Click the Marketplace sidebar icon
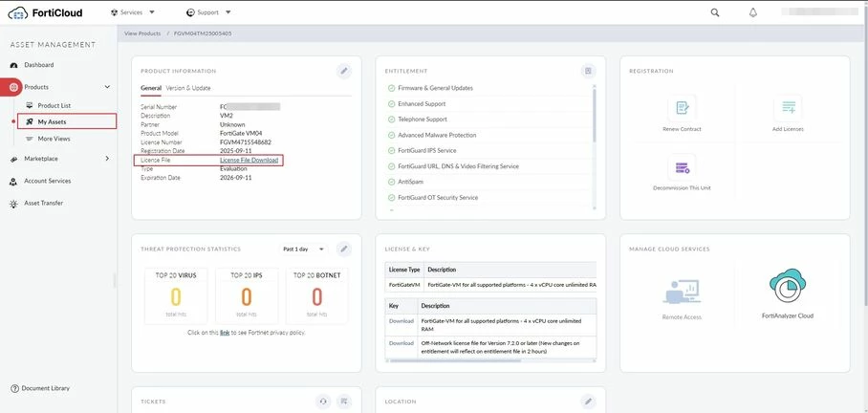This screenshot has height=413, width=868. pyautogui.click(x=13, y=159)
